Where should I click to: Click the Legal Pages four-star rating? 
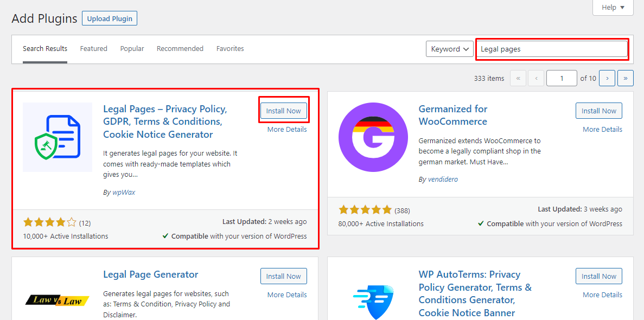click(50, 223)
